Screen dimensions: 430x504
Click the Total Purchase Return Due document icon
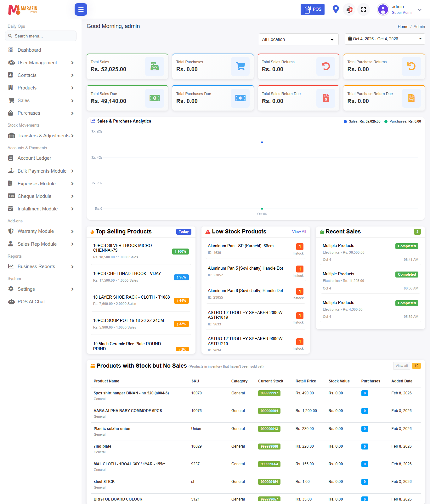point(411,98)
